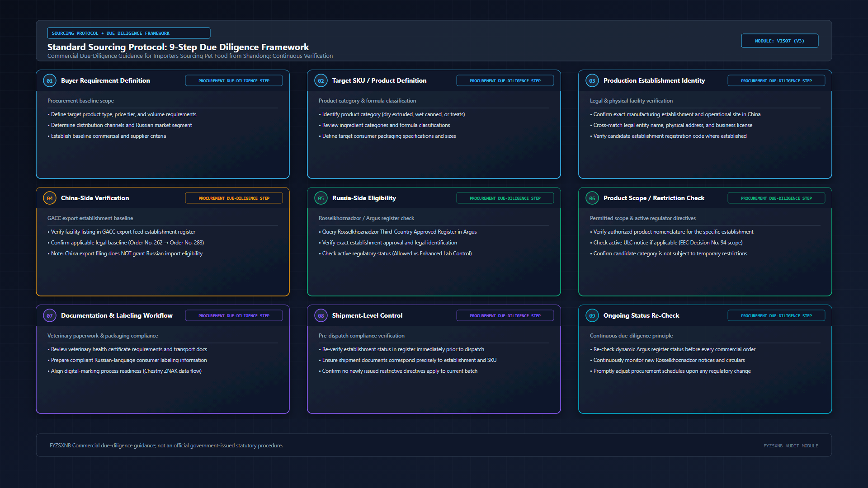The image size is (868, 488).
Task: Click the MODULE: VIS07 (V3) button
Action: pos(779,41)
